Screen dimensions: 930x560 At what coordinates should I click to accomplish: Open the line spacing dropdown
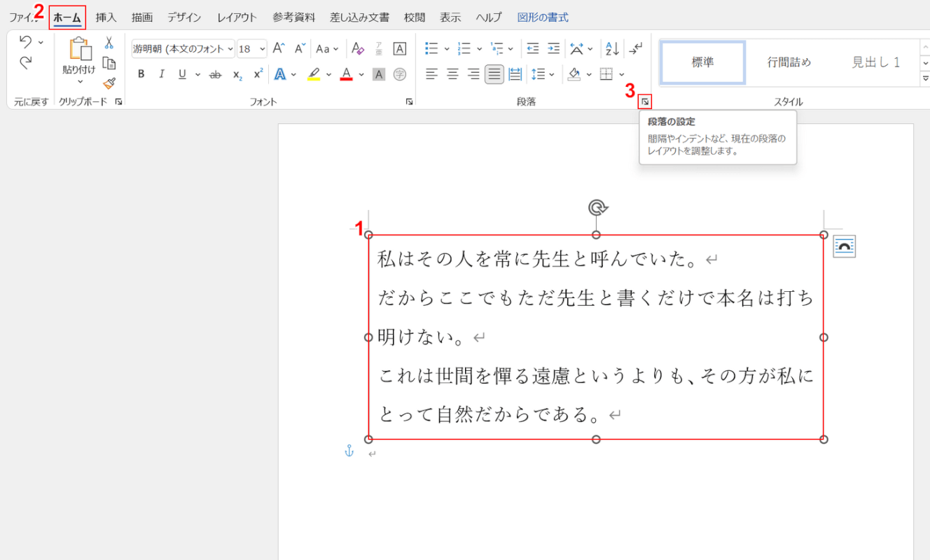pyautogui.click(x=543, y=74)
